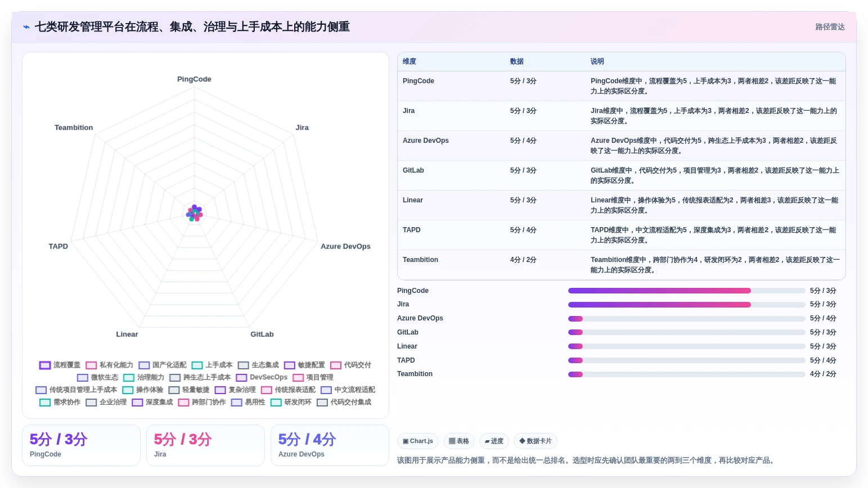Select the 进度 chip
This screenshot has width=868, height=488.
click(494, 441)
